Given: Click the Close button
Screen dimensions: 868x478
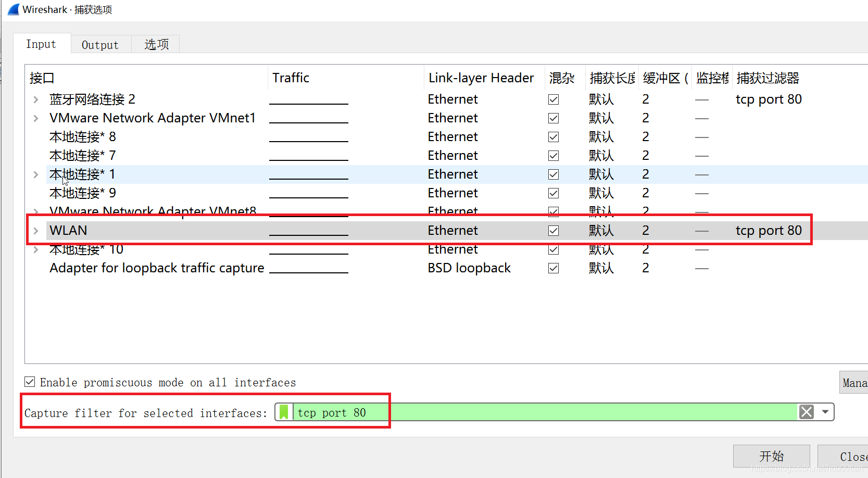Looking at the screenshot, I should [843, 456].
